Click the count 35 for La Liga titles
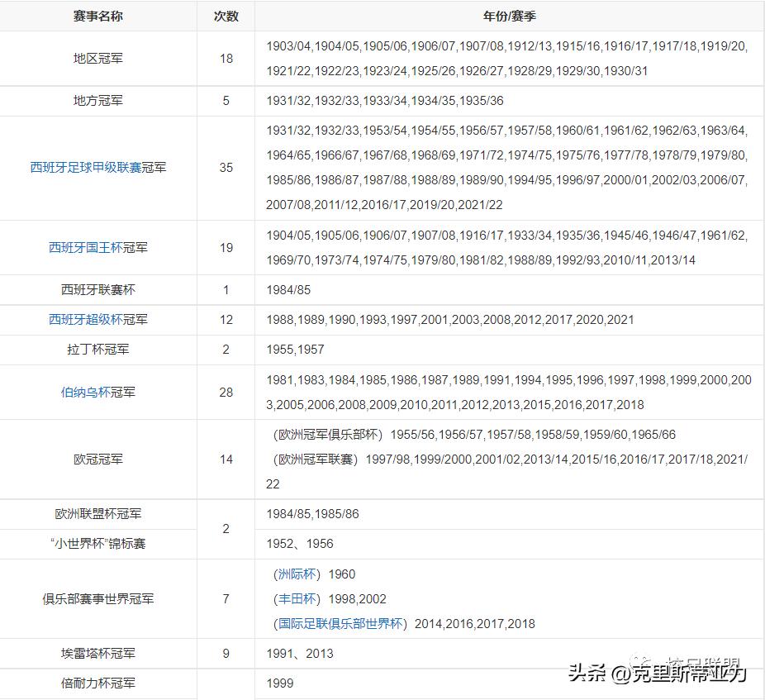Screen dimensions: 765x700 [225, 167]
